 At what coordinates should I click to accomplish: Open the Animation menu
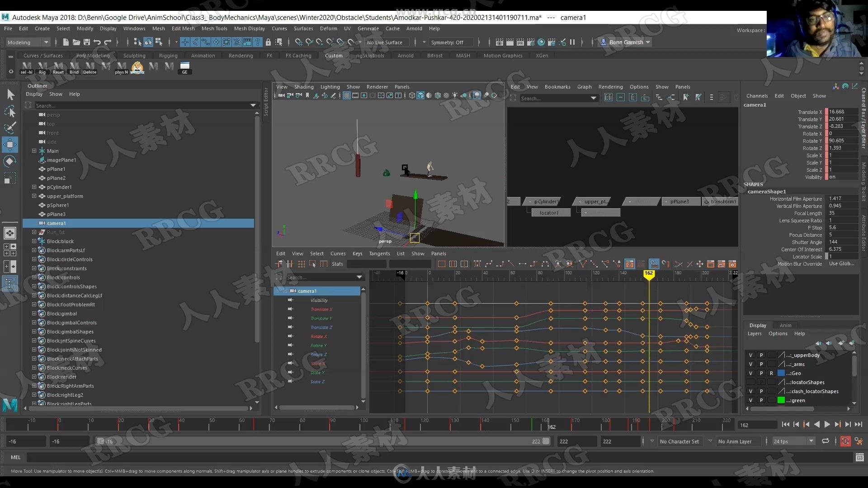coord(203,55)
